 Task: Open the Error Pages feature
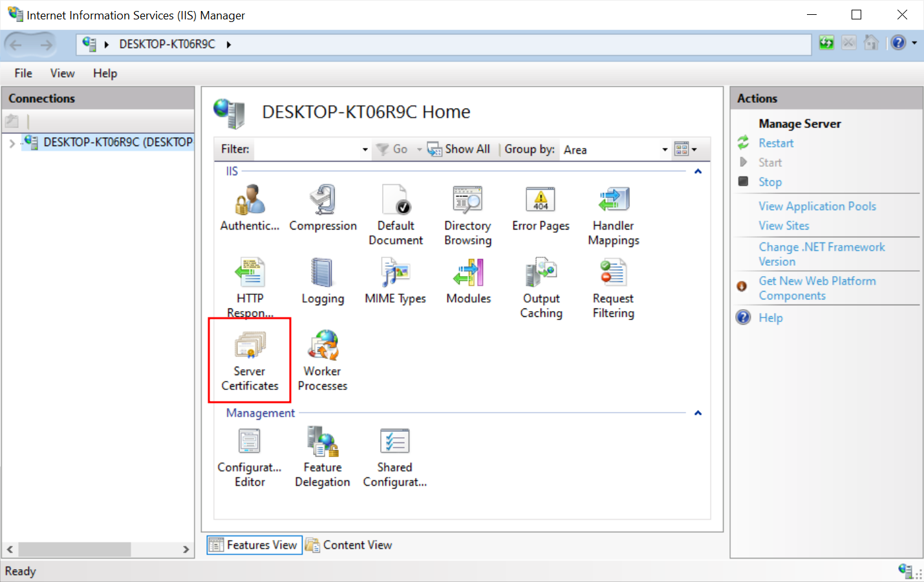(541, 208)
